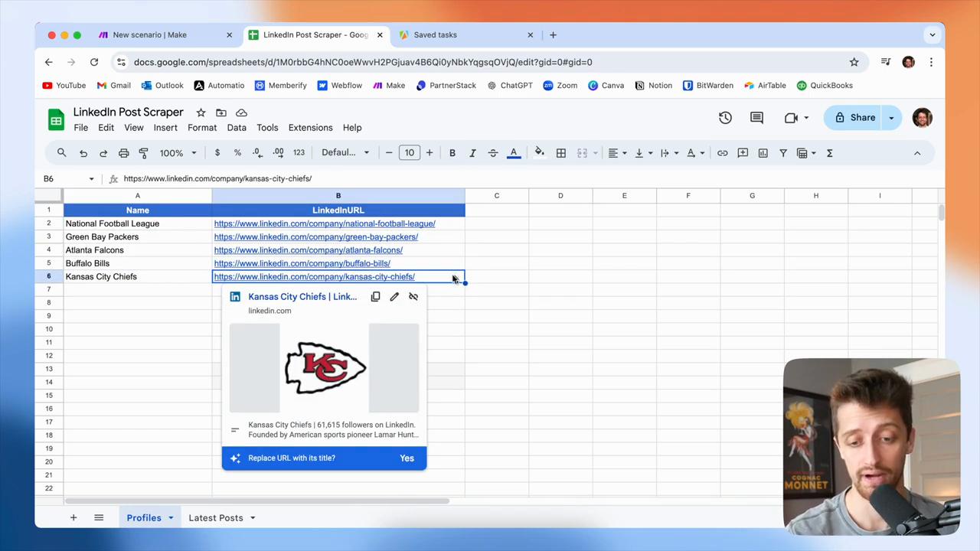Open the Extensions menu
The image size is (980, 551).
tap(310, 128)
